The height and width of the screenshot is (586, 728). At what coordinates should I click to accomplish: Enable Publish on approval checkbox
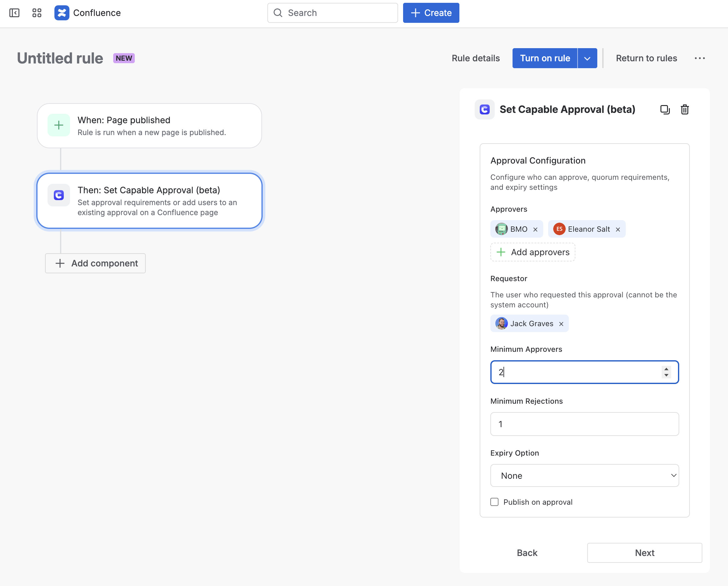tap(494, 502)
